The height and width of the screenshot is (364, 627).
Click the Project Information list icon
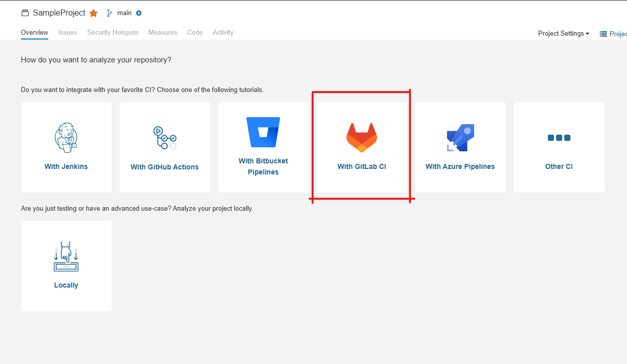point(602,33)
